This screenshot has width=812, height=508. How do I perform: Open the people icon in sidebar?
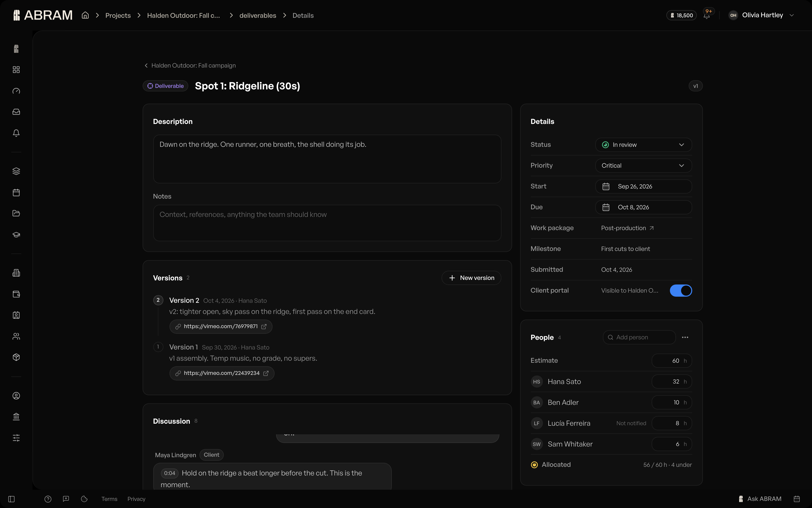16,336
